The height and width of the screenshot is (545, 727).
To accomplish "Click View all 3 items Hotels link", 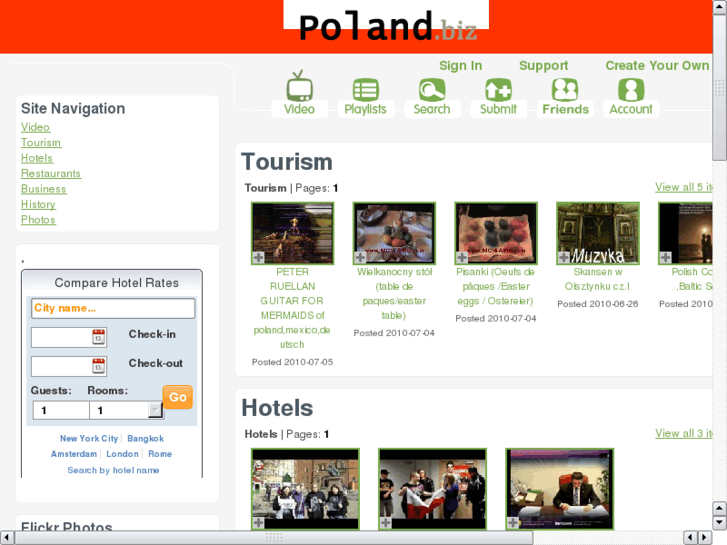I will 683,433.
